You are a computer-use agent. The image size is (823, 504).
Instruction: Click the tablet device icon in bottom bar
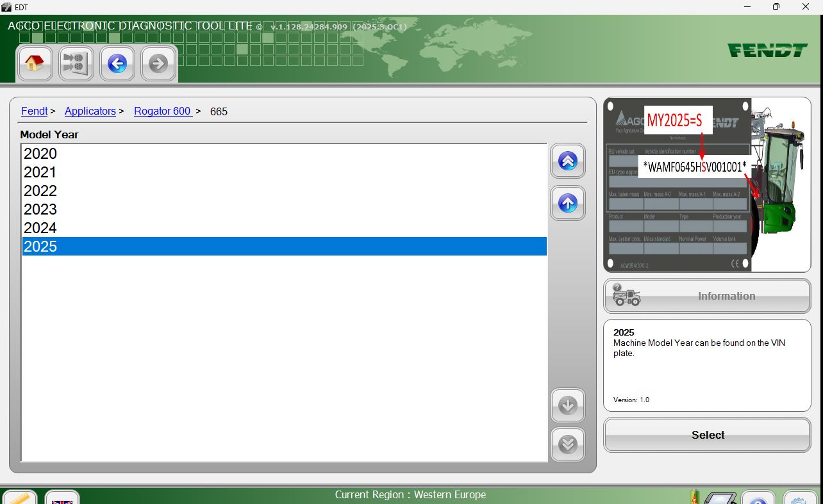[x=720, y=498]
